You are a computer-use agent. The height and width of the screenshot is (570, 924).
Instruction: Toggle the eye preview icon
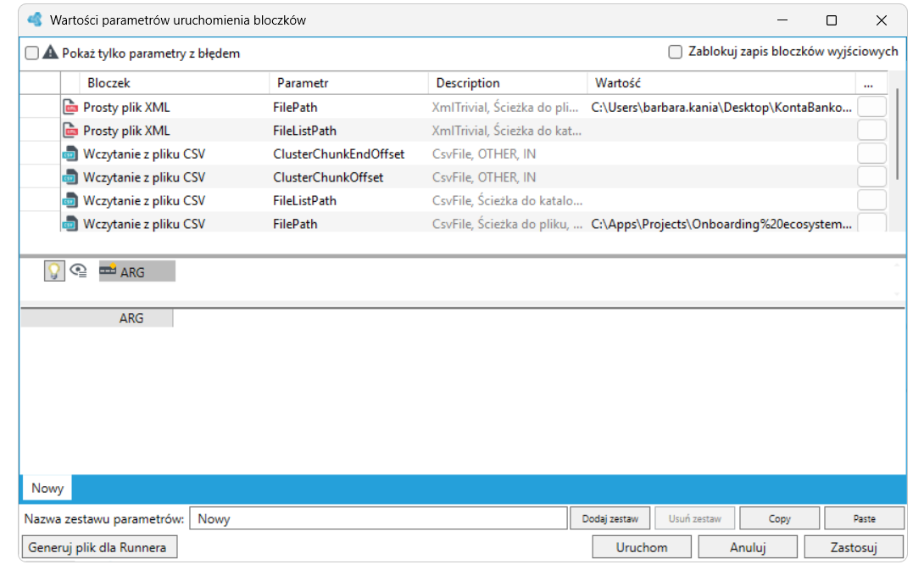[78, 271]
